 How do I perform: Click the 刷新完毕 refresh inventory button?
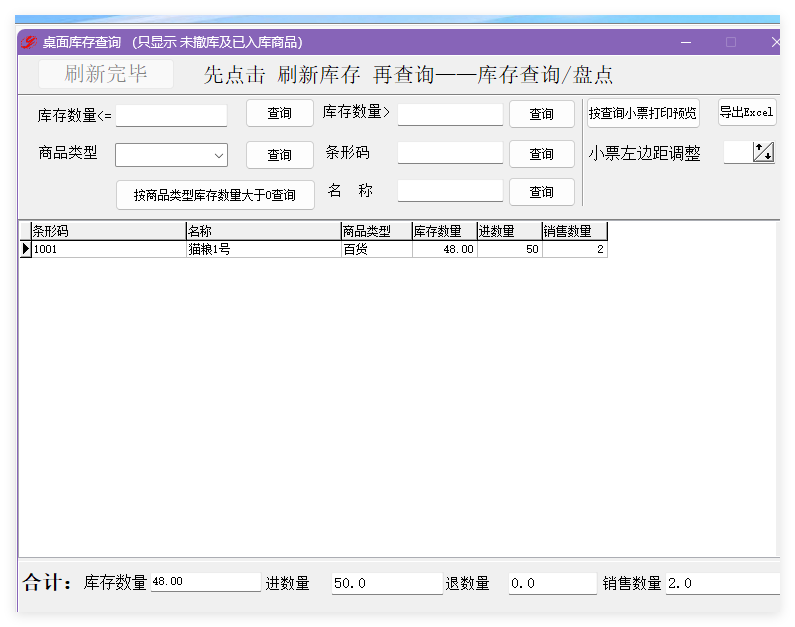coord(106,74)
